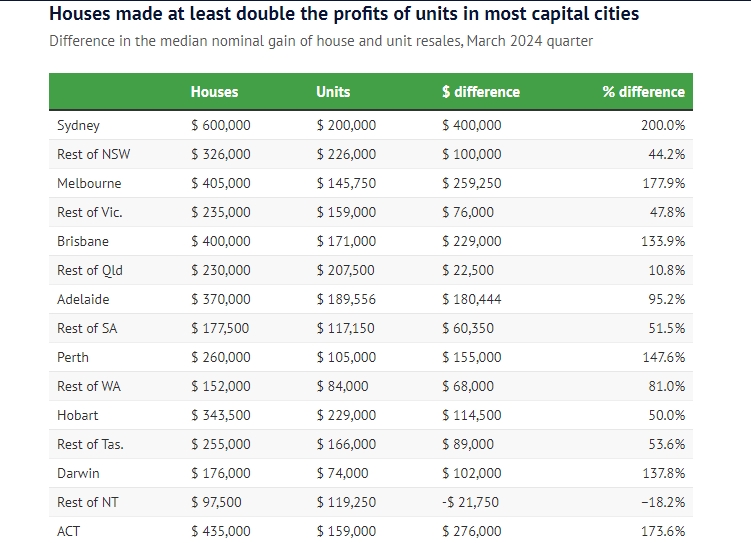Viewport: 751px width, 543px height.
Task: Select Hobart's Houses value $343,500
Action: coord(220,416)
